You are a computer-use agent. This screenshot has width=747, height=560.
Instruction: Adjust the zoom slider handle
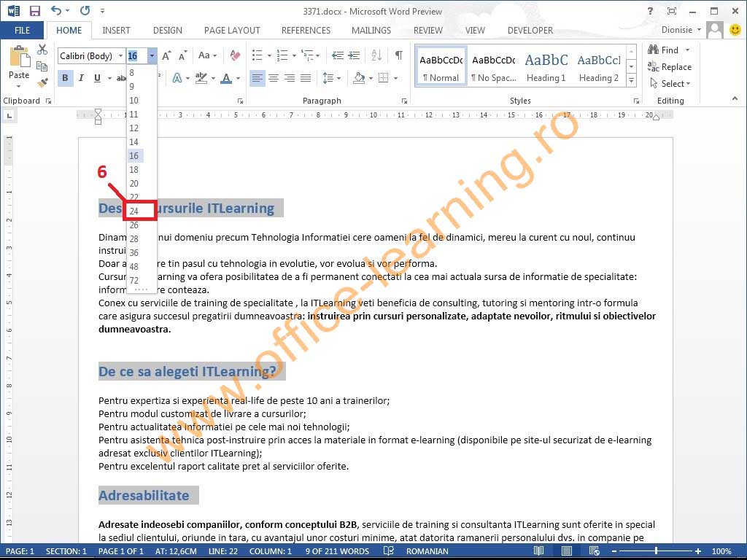(x=656, y=551)
